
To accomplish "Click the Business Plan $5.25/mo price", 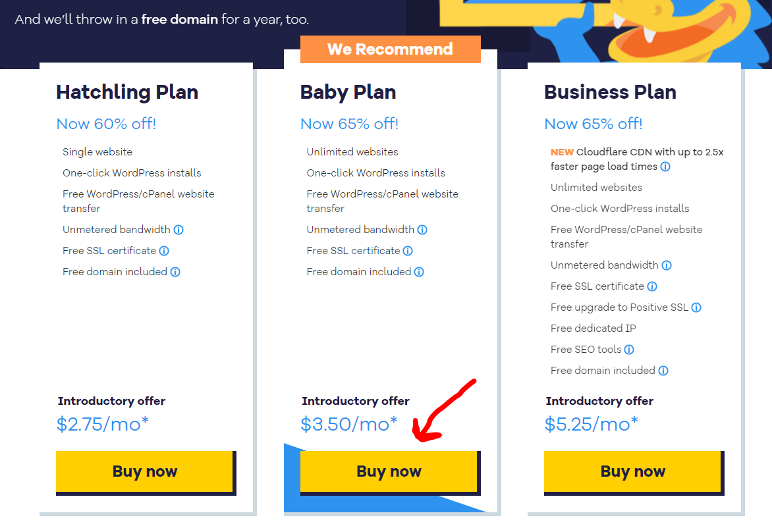I will (x=592, y=424).
